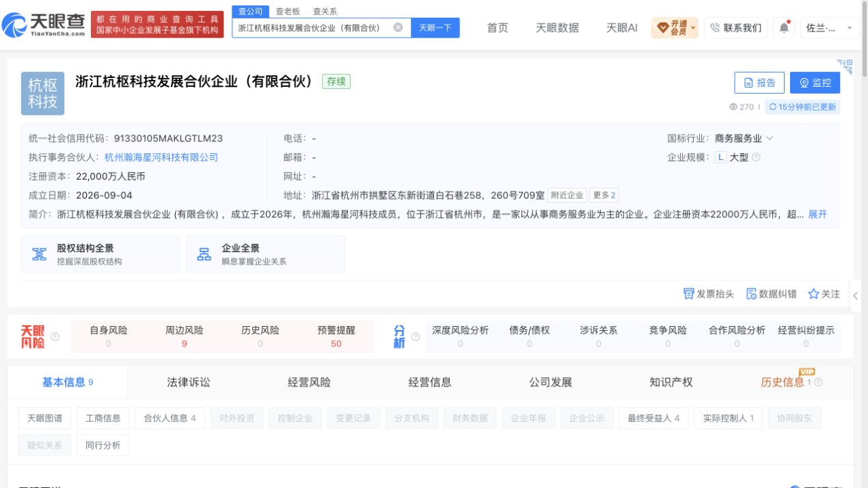The height and width of the screenshot is (488, 868).
Task: Click the QR code icon
Action: pyautogui.click(x=845, y=66)
